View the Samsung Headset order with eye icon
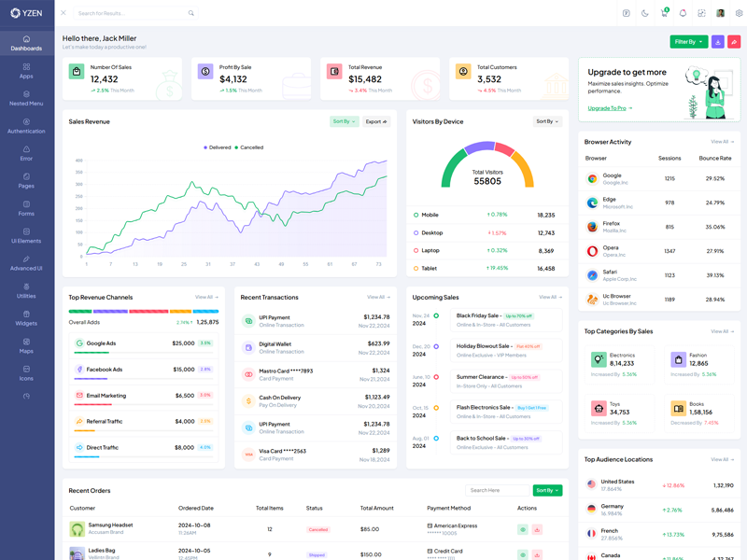This screenshot has width=747, height=560. (523, 529)
